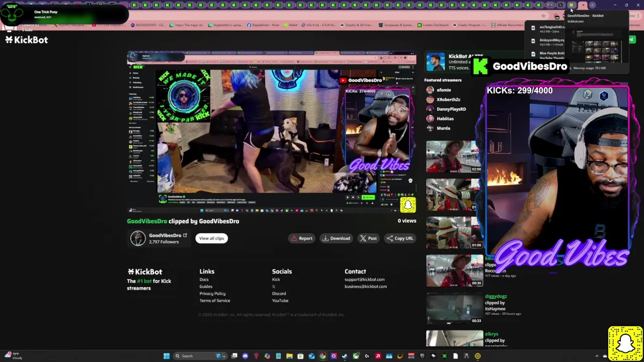The width and height of the screenshot is (644, 362).
Task: Open the new browser tab plus button
Action: 592,5
